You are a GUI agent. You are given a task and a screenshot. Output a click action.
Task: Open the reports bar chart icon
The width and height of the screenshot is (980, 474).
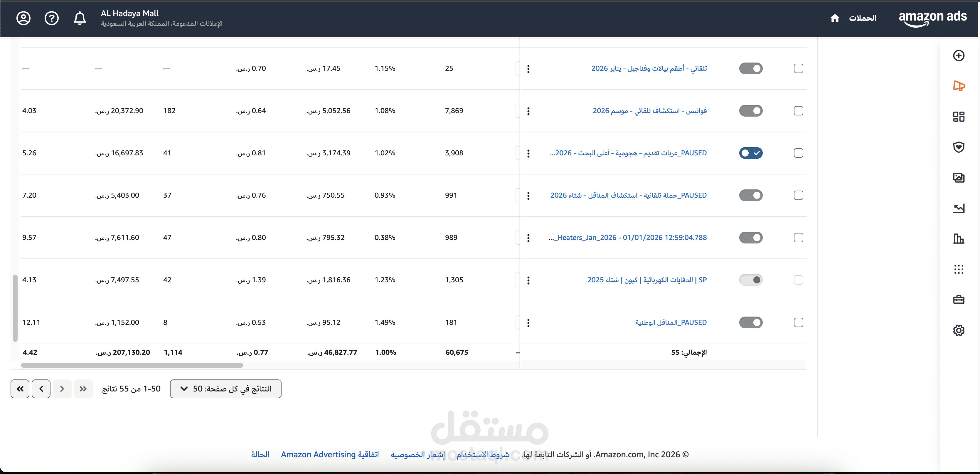click(959, 239)
